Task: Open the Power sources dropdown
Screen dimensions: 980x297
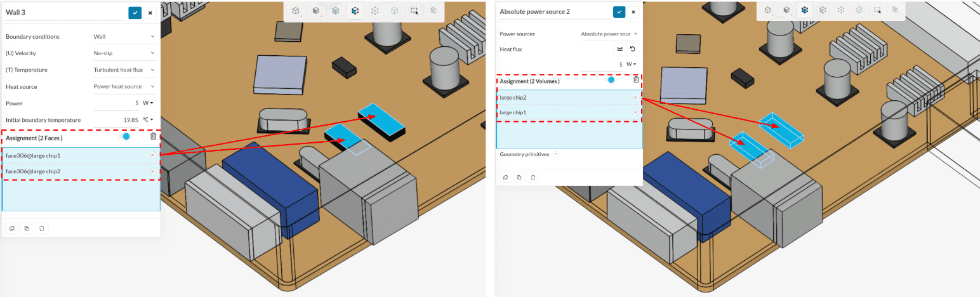Action: pyautogui.click(x=609, y=34)
